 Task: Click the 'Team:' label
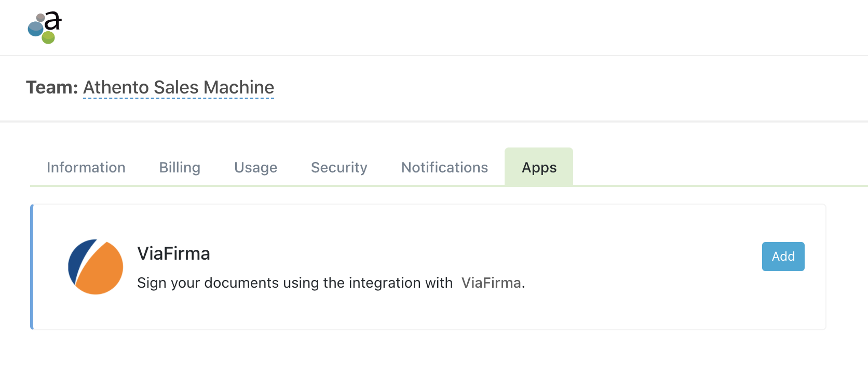52,87
